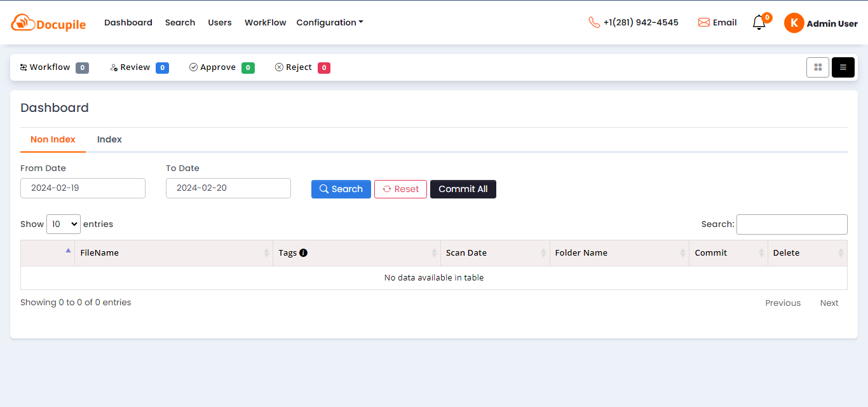868x407 pixels.
Task: Sort table by Commit column
Action: click(728, 253)
